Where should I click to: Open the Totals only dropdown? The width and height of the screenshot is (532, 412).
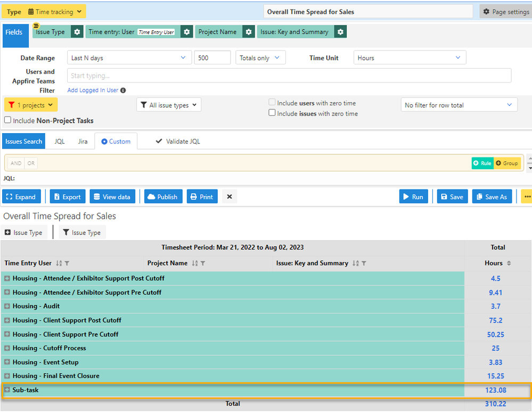(260, 57)
